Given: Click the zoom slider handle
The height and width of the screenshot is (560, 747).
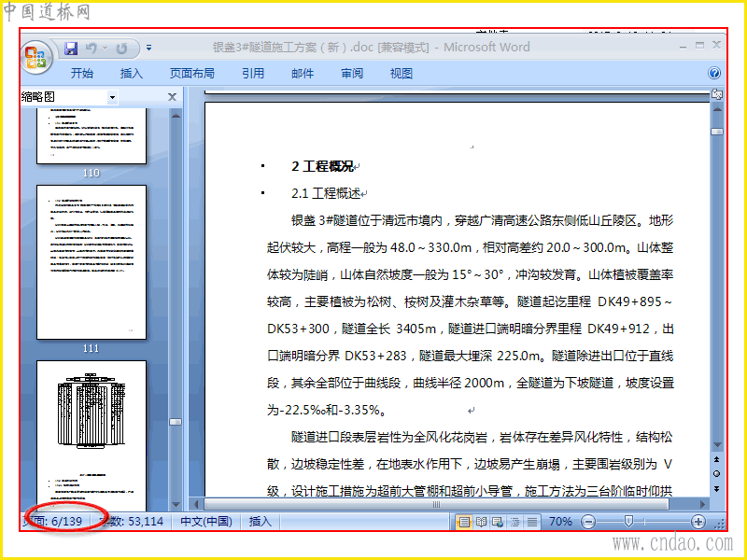Looking at the screenshot, I should point(628,522).
